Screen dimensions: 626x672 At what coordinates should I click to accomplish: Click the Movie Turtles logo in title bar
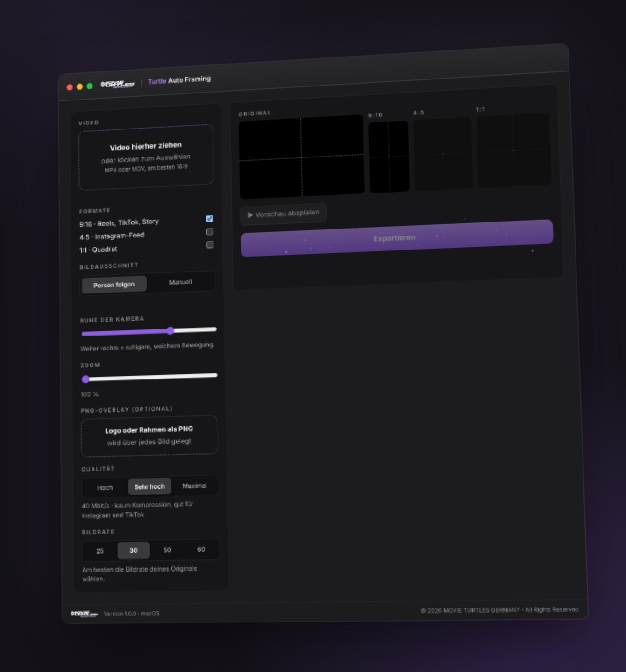pos(117,84)
